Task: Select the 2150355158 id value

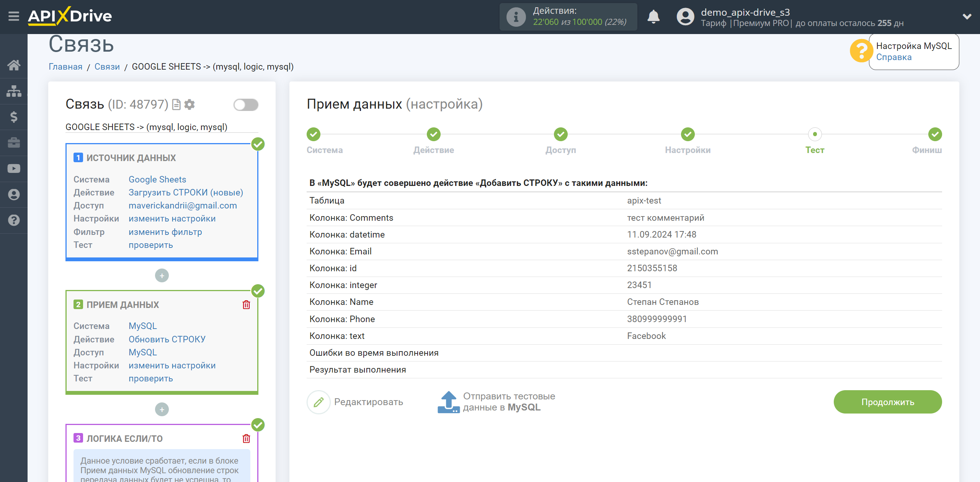Action: (652, 268)
